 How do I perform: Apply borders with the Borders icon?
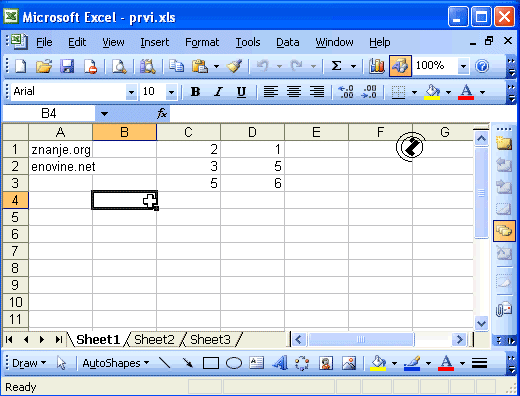point(398,92)
